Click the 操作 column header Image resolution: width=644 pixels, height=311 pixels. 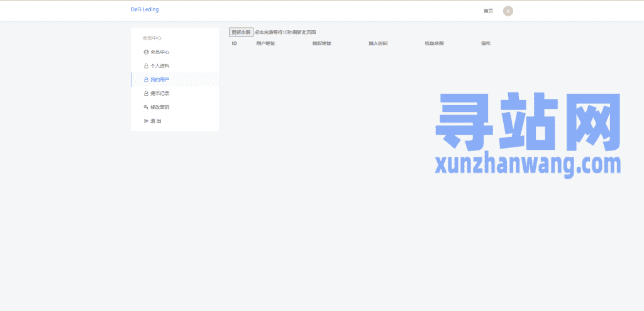pyautogui.click(x=486, y=43)
